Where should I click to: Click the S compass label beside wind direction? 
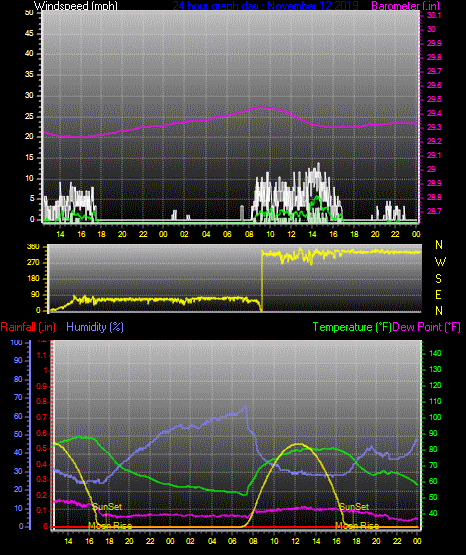439,279
